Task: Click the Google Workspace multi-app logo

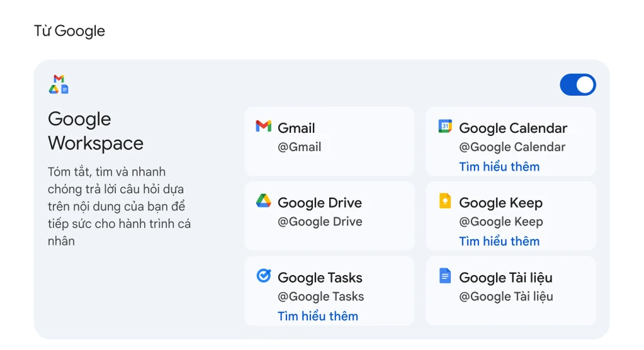Action: point(59,84)
